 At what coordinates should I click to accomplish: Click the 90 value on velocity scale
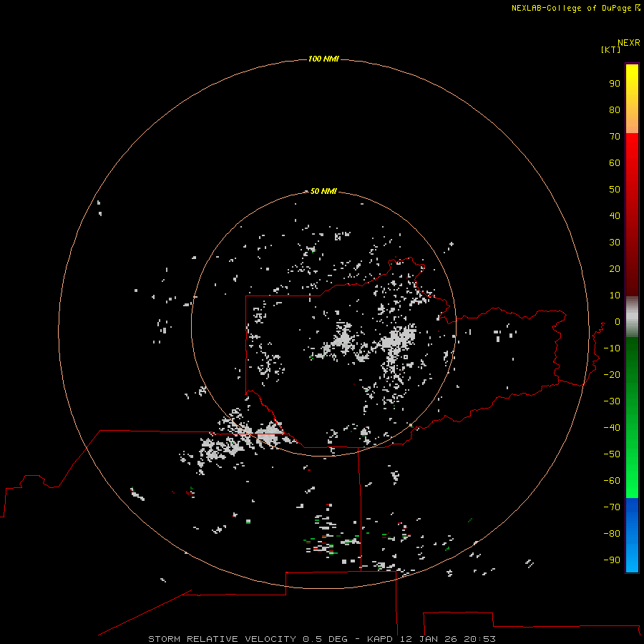(615, 84)
